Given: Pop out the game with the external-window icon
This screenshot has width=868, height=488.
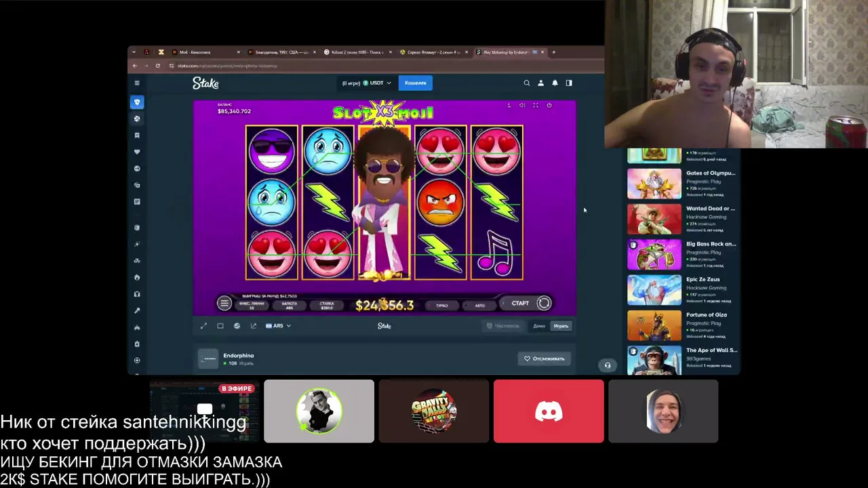Looking at the screenshot, I should pyautogui.click(x=254, y=326).
